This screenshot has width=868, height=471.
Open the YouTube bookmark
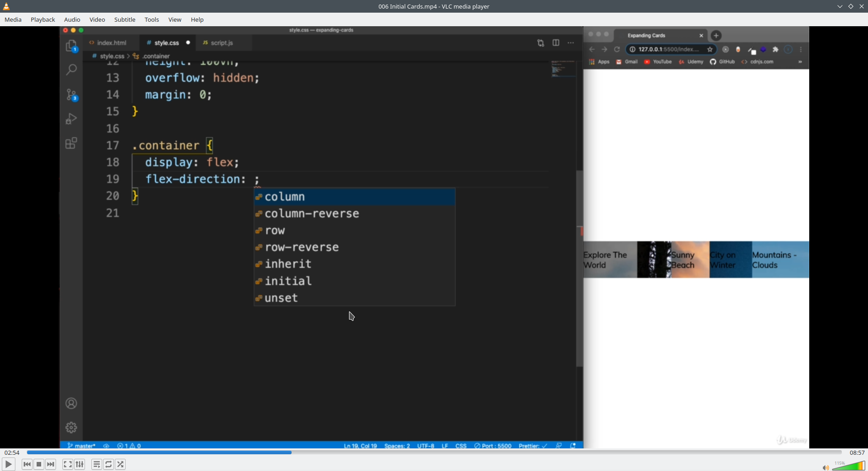tap(658, 62)
